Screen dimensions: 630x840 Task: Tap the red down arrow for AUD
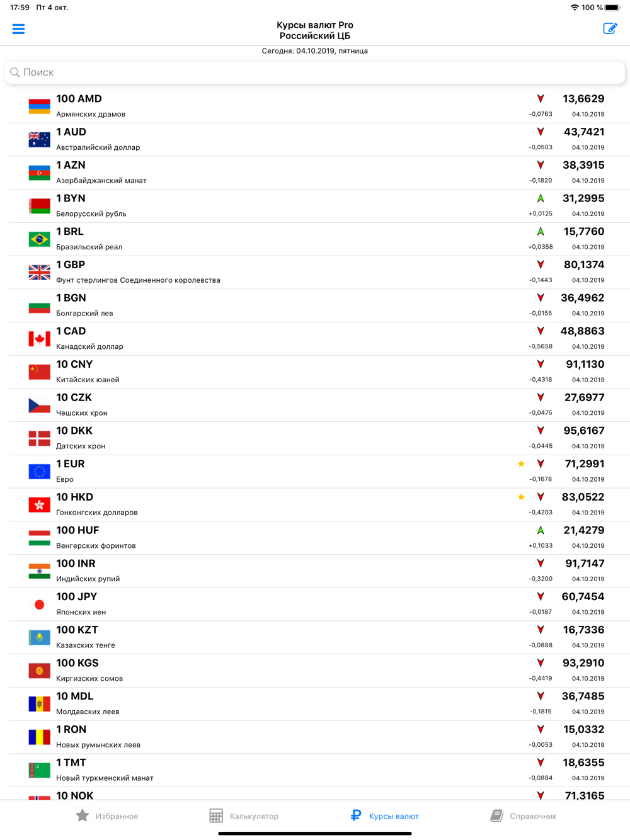coord(541,132)
